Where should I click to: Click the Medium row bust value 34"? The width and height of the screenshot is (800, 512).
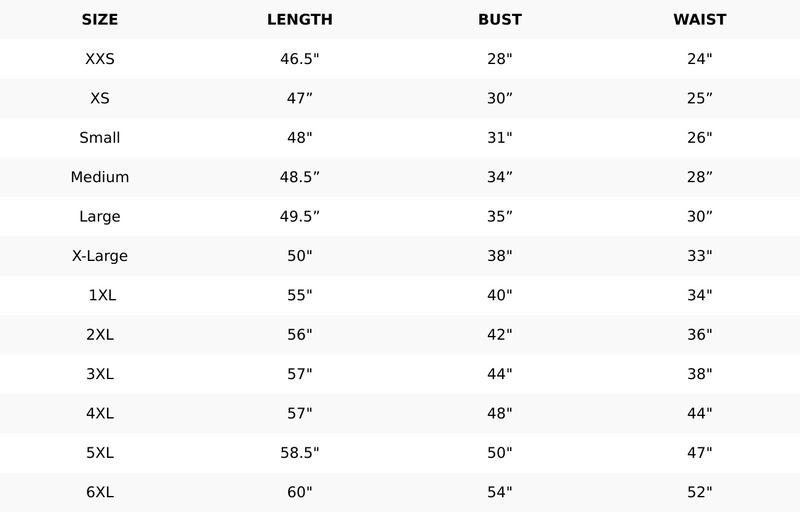500,177
